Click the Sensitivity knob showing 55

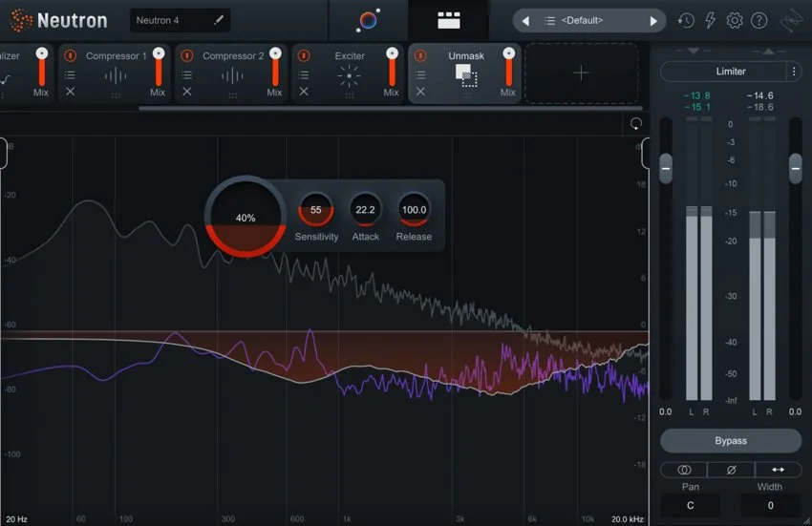[316, 210]
